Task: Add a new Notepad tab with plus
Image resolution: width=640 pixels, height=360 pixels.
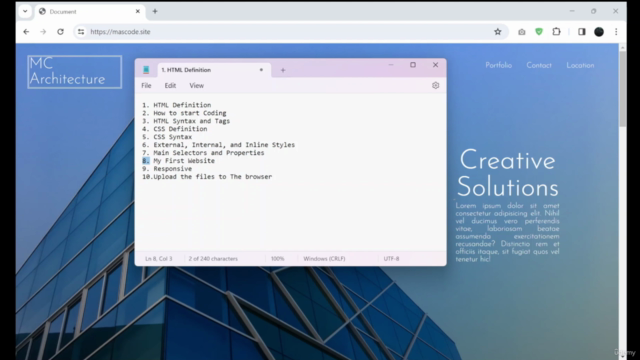Action: (283, 70)
